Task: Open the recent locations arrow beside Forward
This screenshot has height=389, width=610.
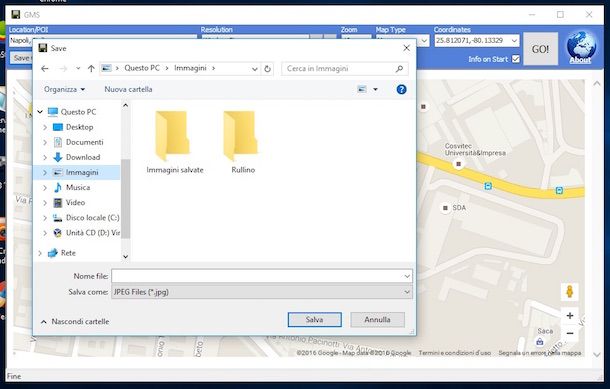Action: click(78, 69)
